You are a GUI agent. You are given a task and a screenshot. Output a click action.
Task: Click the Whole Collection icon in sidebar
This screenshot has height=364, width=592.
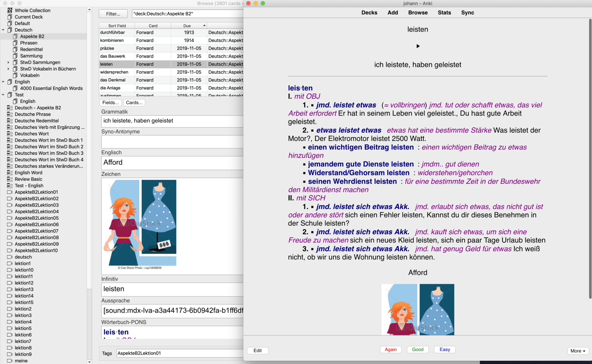(x=10, y=10)
